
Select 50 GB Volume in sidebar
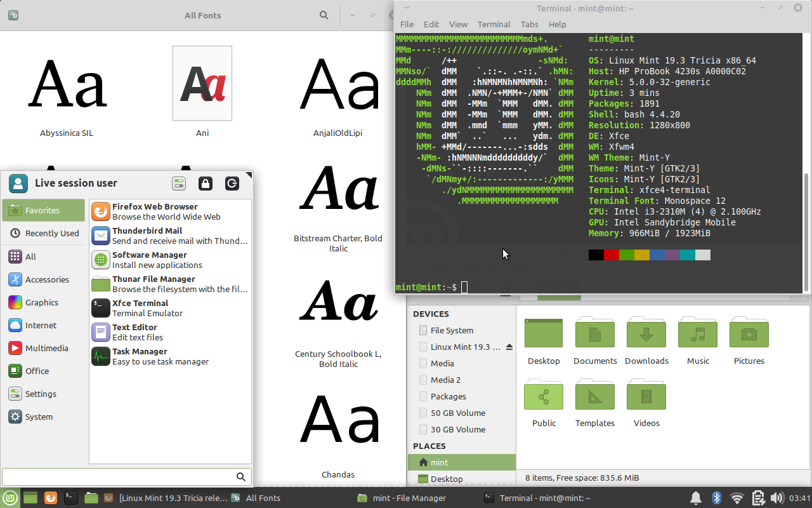pyautogui.click(x=461, y=413)
